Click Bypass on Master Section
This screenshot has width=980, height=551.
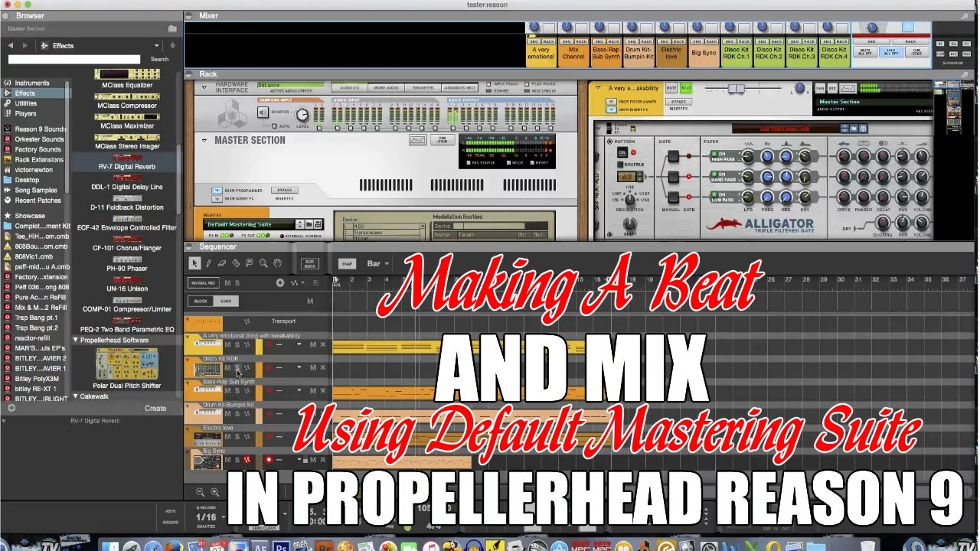[x=286, y=190]
